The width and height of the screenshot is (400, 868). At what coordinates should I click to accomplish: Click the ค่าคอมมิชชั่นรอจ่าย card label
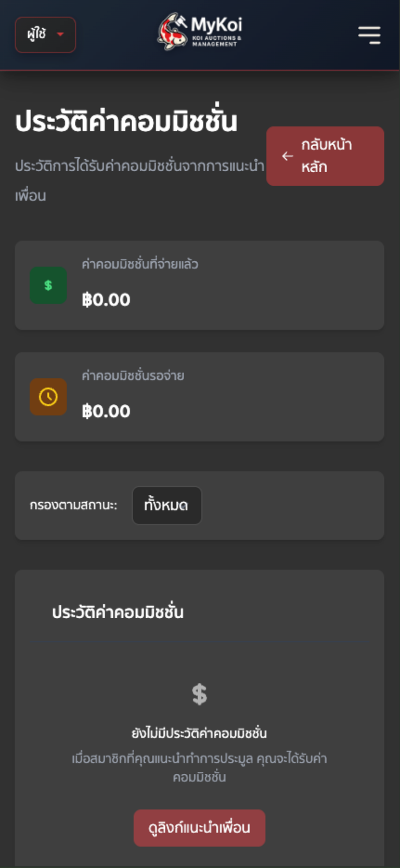(133, 375)
